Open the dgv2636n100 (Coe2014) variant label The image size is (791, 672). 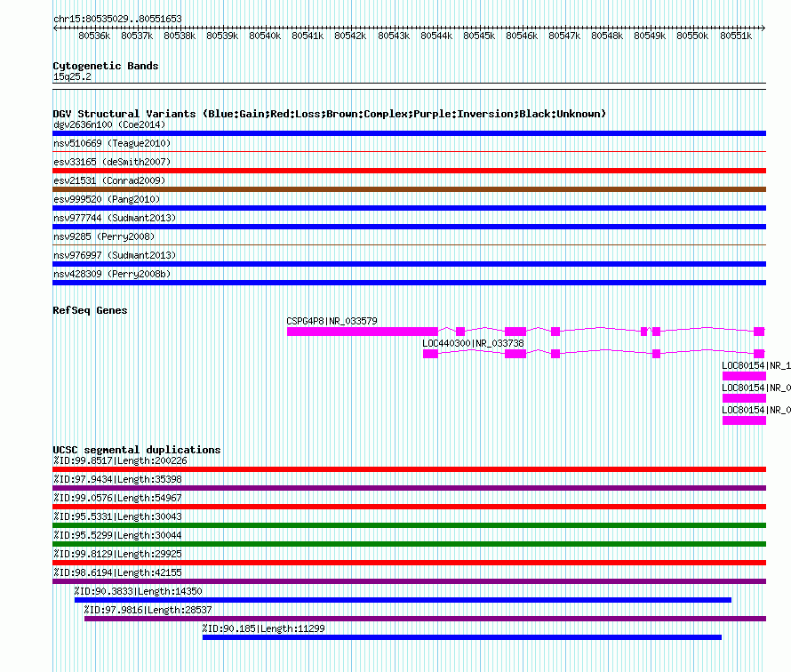coord(109,124)
